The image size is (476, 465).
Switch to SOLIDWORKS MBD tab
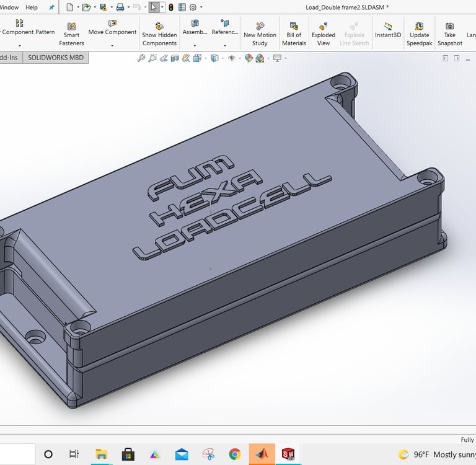point(56,58)
